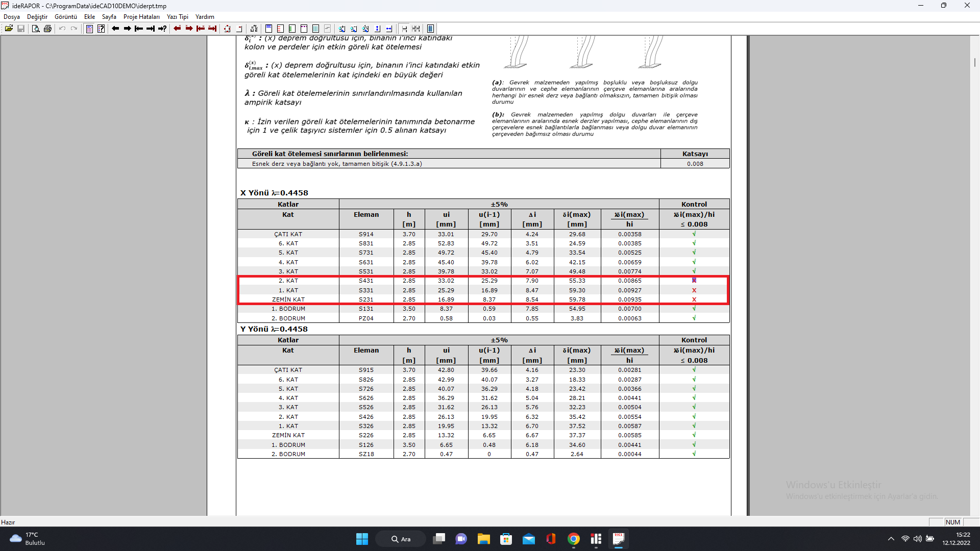The image size is (980, 551).
Task: Select the blue header page layout icon
Action: tap(268, 29)
